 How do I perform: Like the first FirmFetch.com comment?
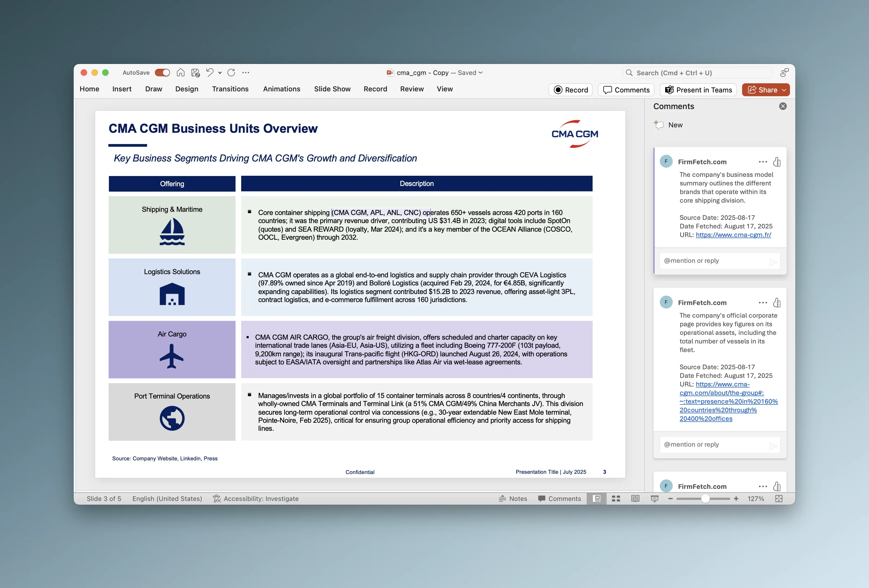pos(777,162)
